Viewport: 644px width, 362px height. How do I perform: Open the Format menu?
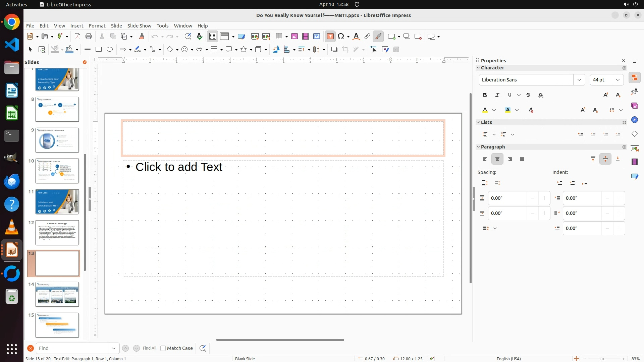(97, 25)
